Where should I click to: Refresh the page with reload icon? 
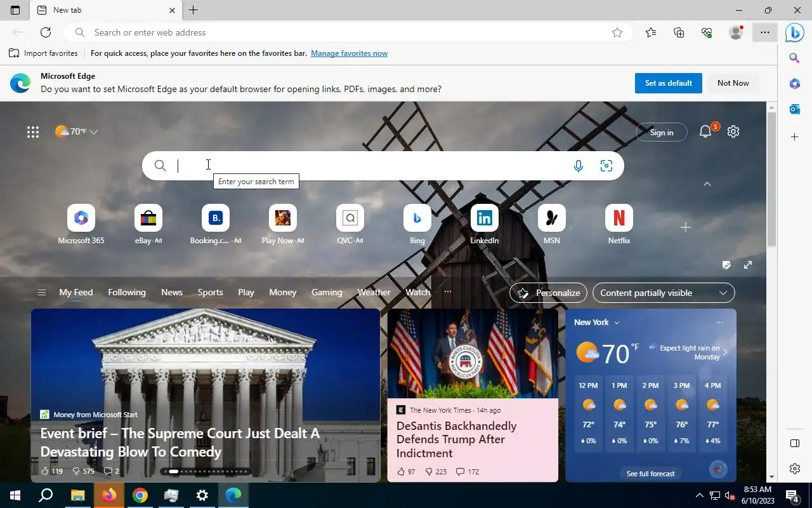click(46, 32)
